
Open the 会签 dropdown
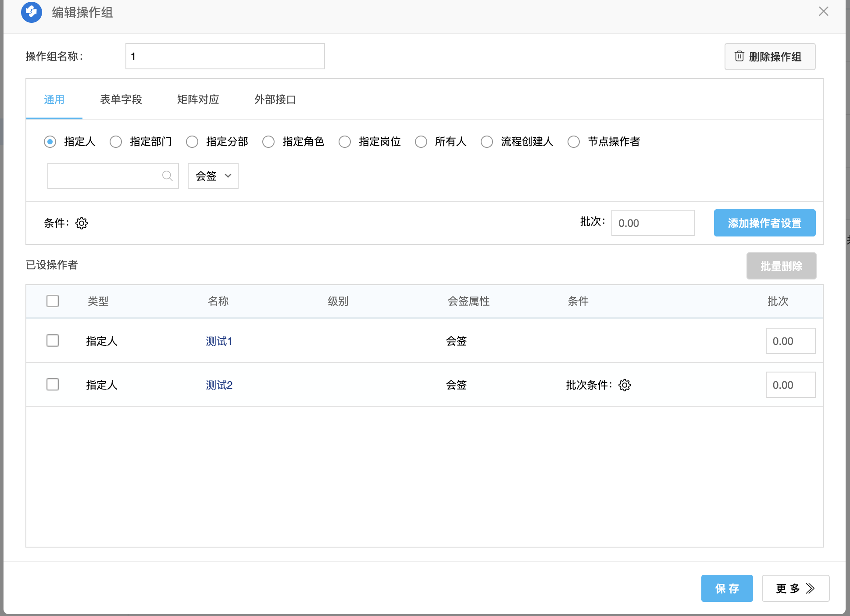tap(213, 176)
